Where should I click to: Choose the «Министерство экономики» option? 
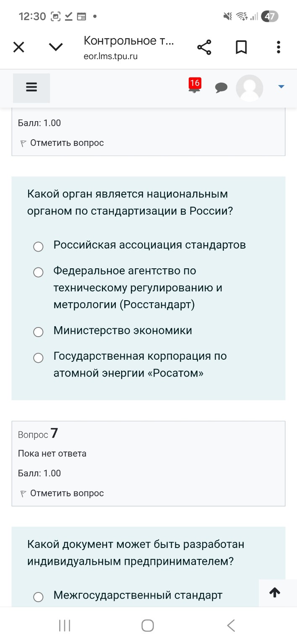[x=38, y=332]
